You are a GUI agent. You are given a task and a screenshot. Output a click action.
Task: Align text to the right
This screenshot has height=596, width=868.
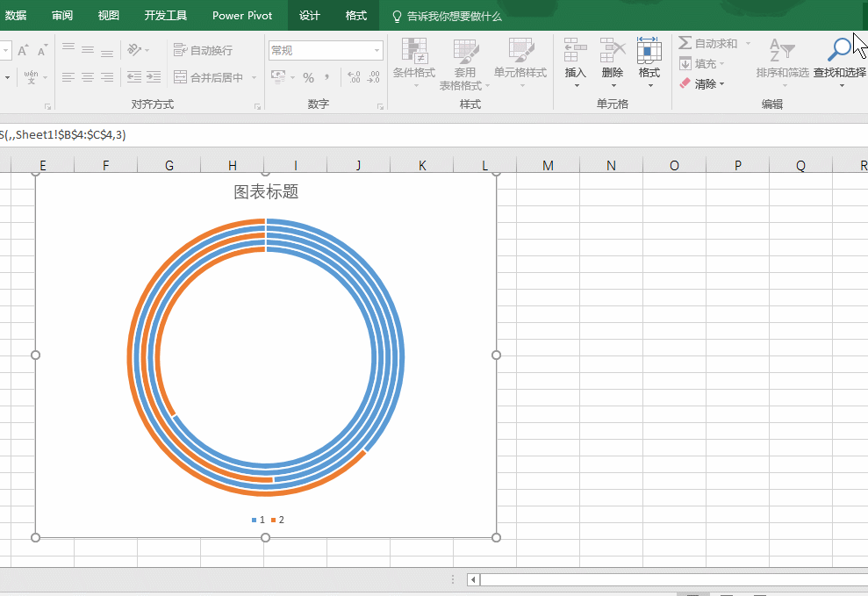[107, 77]
